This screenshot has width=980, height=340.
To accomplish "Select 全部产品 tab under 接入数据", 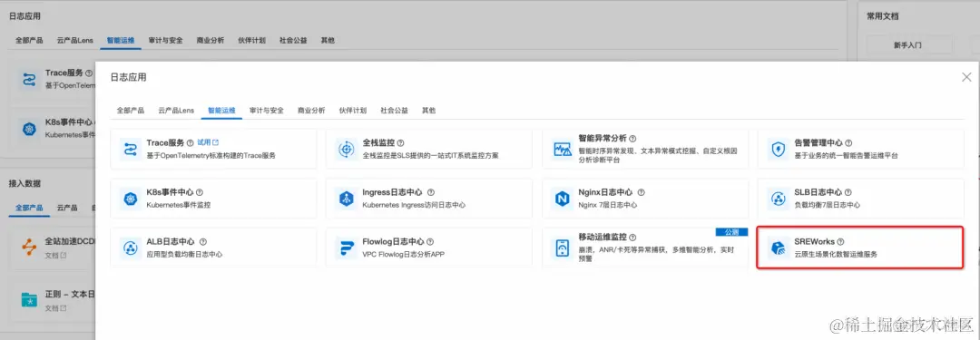I will (x=29, y=208).
